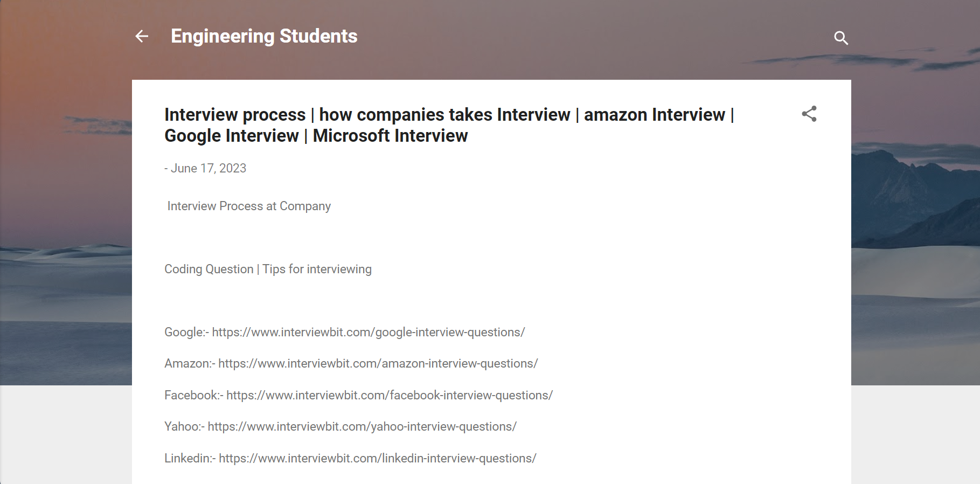Click the 'Yahoo:-' label
Screen dimensions: 980x484
[184, 426]
